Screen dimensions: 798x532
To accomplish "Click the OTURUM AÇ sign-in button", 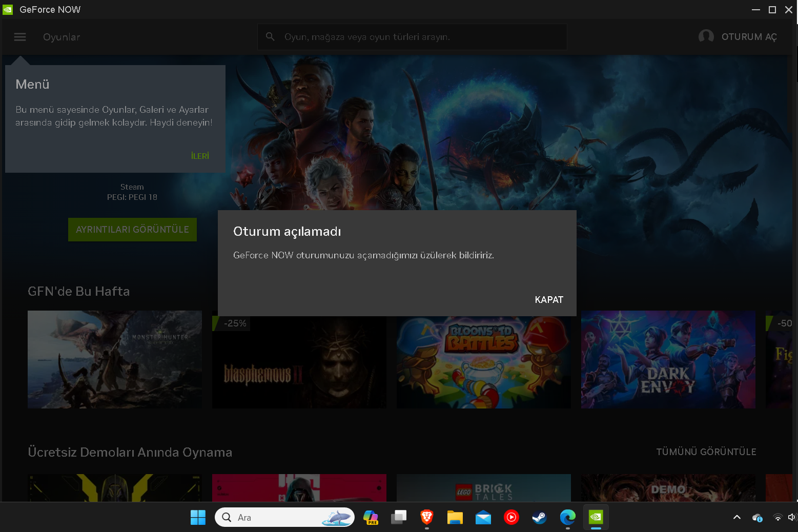I will click(749, 37).
